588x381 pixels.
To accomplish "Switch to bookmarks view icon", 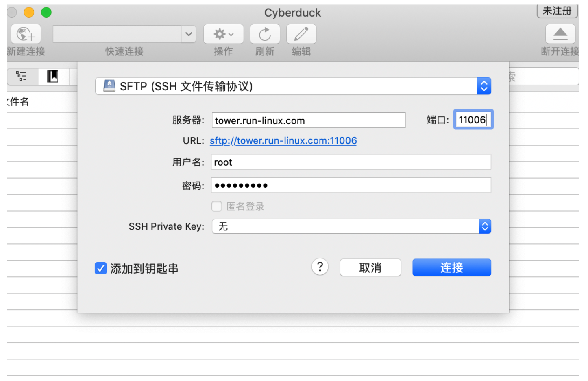I will 53,76.
